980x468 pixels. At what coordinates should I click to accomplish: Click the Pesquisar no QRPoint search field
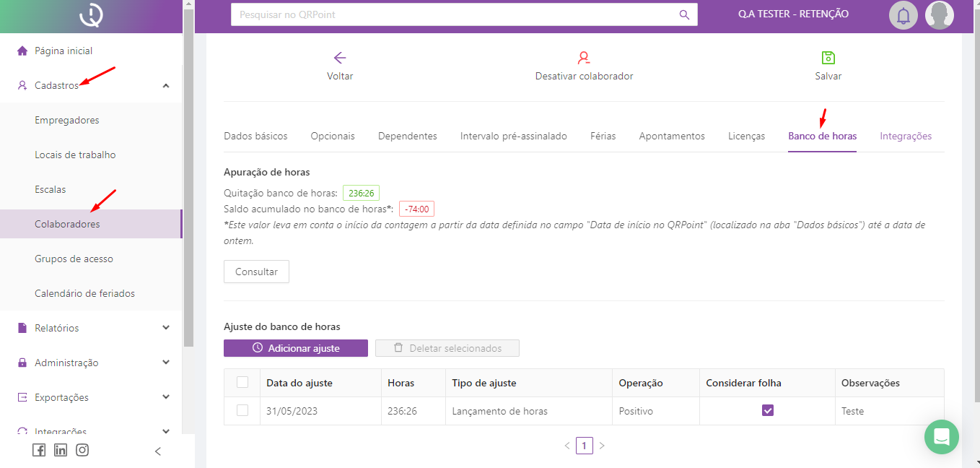coord(455,14)
